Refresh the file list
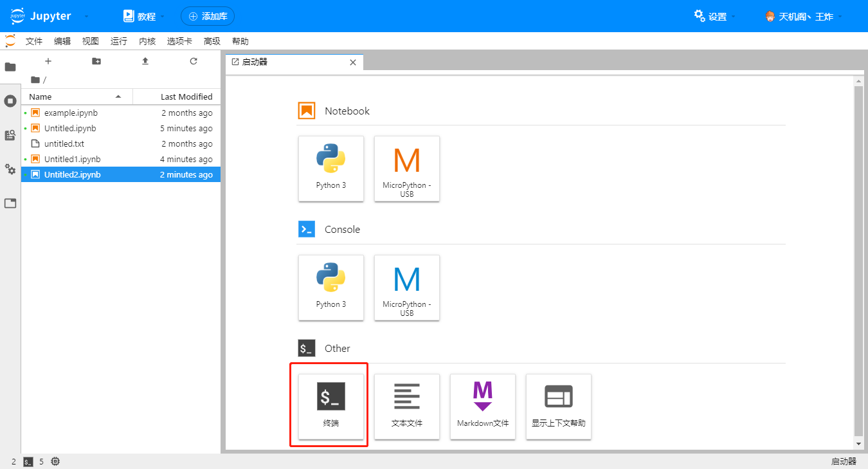868x469 pixels. (194, 61)
